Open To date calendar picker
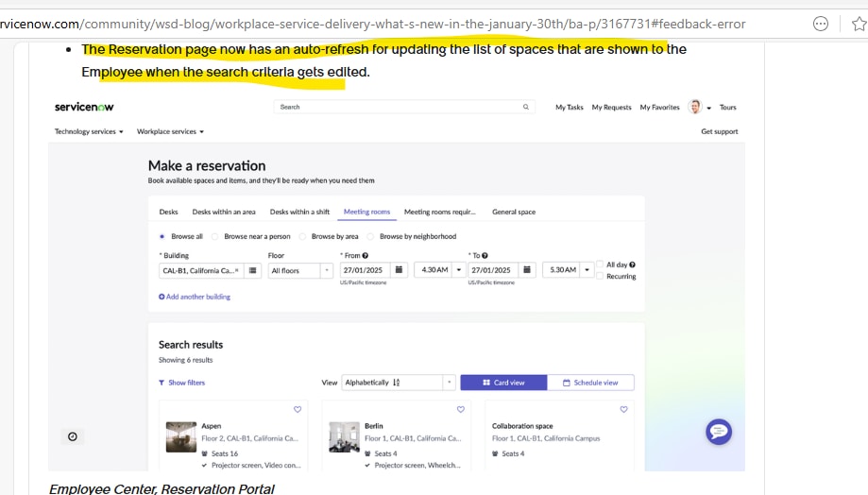868x495 pixels. click(527, 269)
